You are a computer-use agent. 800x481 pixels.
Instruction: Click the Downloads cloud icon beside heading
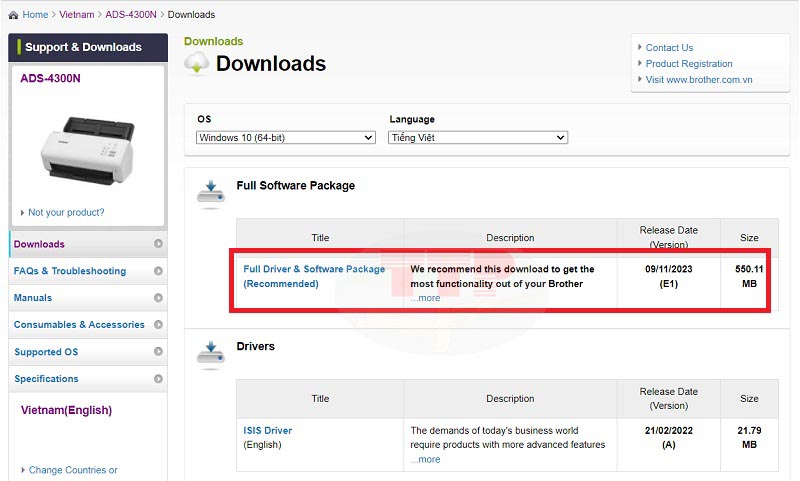point(197,64)
